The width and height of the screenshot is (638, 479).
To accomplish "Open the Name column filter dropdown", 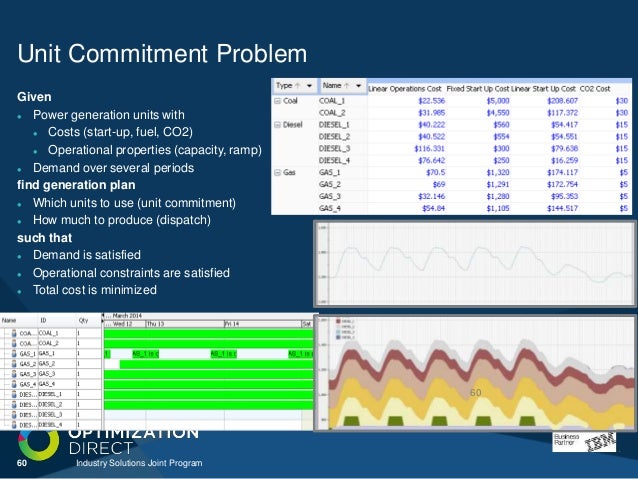I will click(x=358, y=86).
